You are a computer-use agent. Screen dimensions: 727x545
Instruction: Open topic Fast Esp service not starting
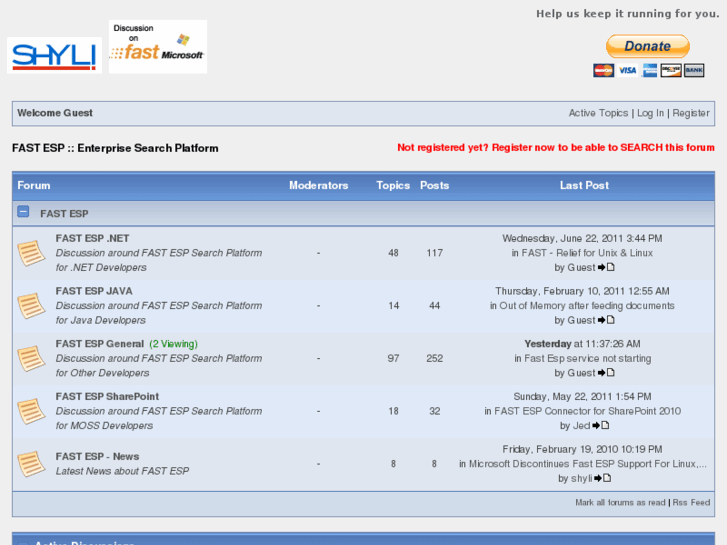[x=587, y=359]
